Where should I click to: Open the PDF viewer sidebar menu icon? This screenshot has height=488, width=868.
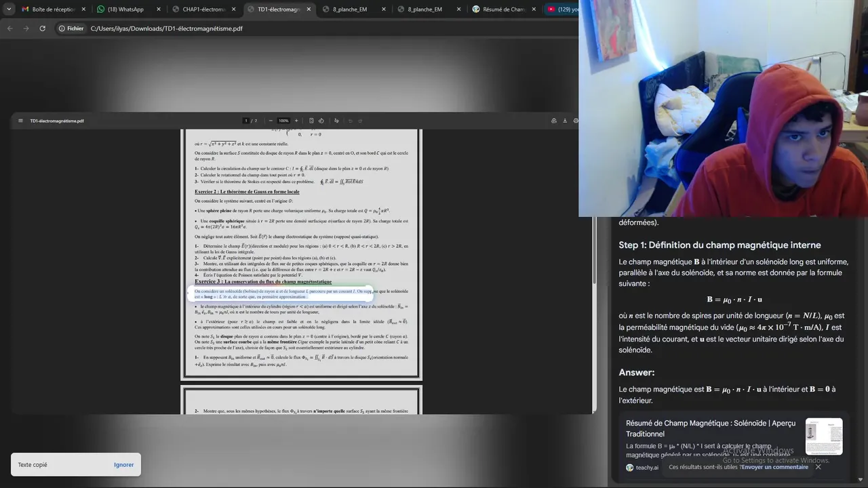click(x=20, y=121)
